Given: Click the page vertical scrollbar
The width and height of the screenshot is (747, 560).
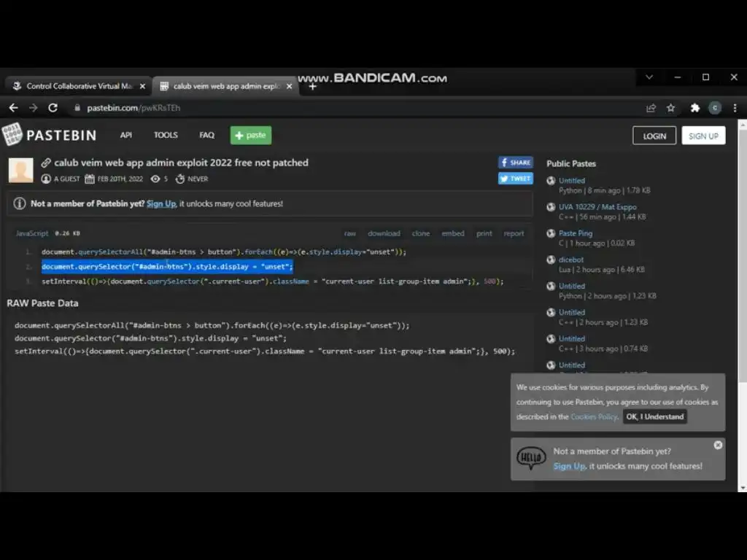Looking at the screenshot, I should click(742, 254).
